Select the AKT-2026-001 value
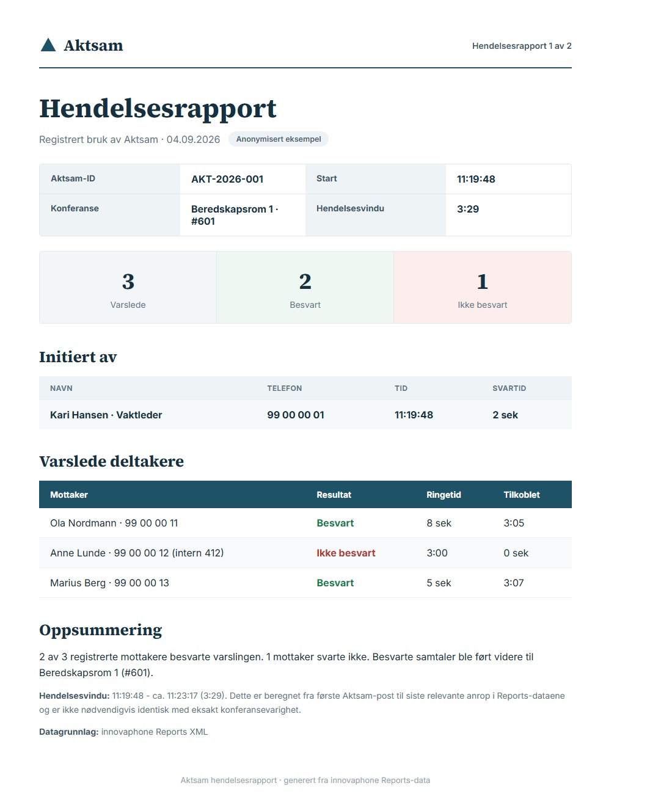Screen dimensions: 672x794 coord(227,179)
